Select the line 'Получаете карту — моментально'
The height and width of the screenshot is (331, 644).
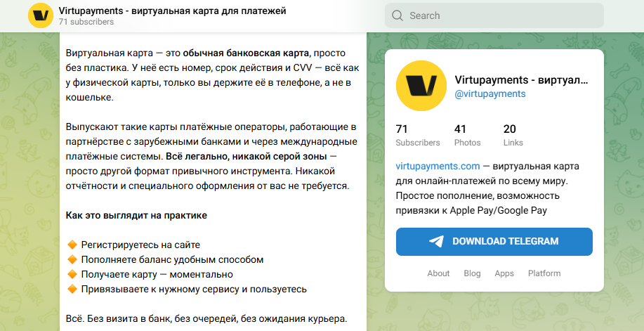(157, 274)
